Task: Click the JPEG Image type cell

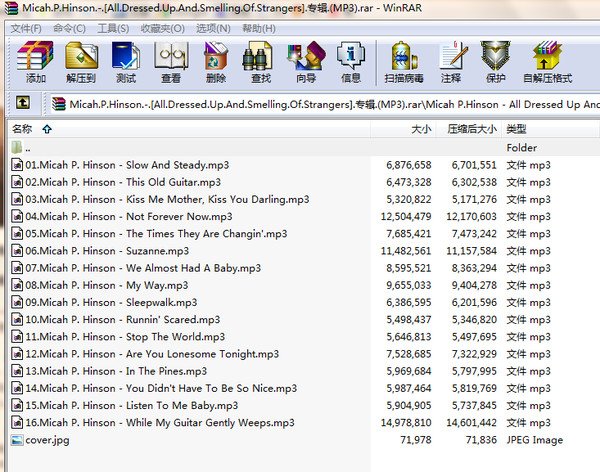Action: (x=535, y=440)
